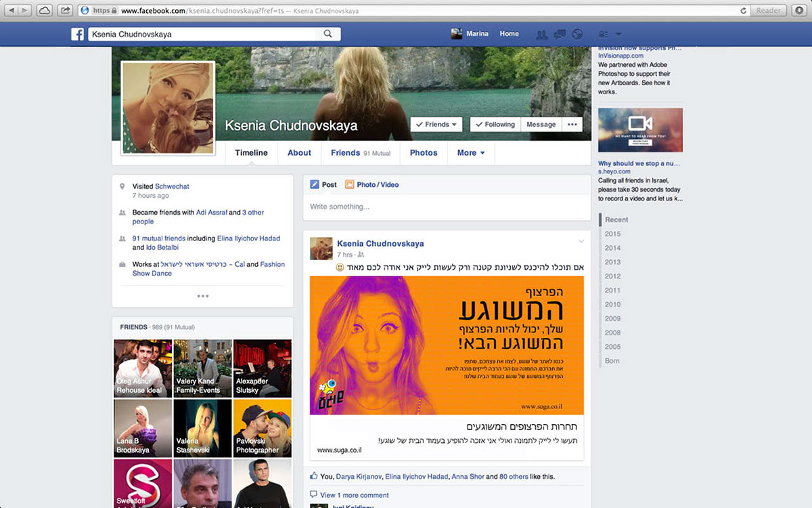The width and height of the screenshot is (812, 508).
Task: Open the Adi Assraf link
Action: coord(211,213)
